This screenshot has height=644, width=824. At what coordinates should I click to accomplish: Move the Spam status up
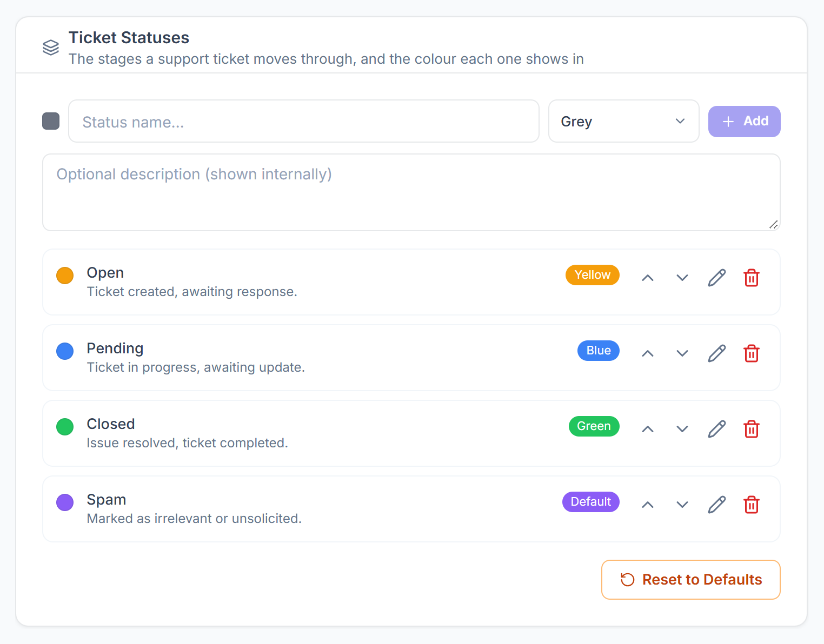pos(648,505)
